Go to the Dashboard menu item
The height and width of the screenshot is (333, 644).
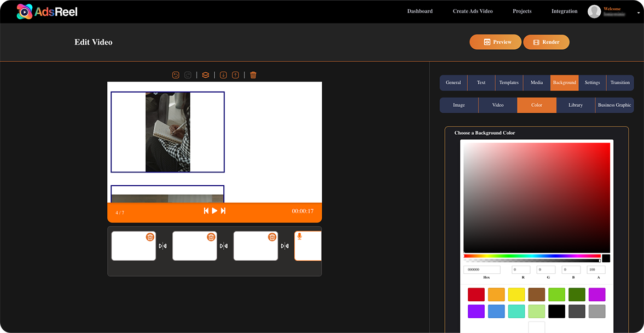pos(419,11)
